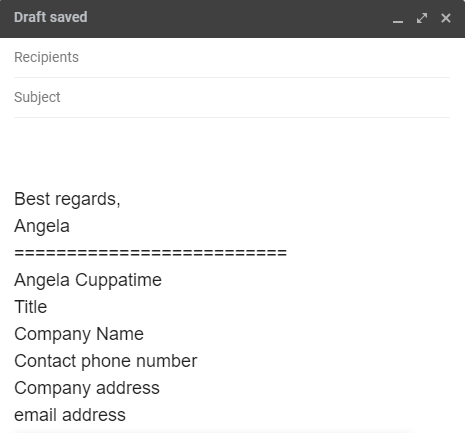Click the word 'Name' in the signature
Viewport: 465px width, 433px height.
(x=120, y=334)
